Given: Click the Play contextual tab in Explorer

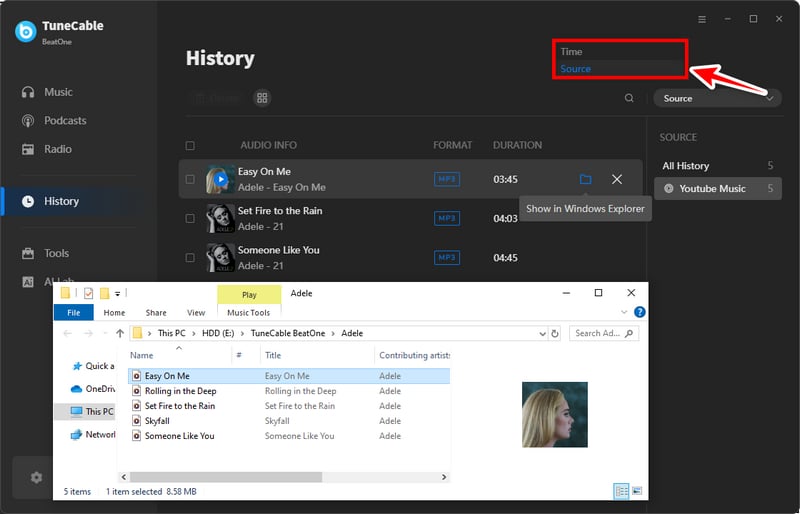Looking at the screenshot, I should [x=249, y=295].
